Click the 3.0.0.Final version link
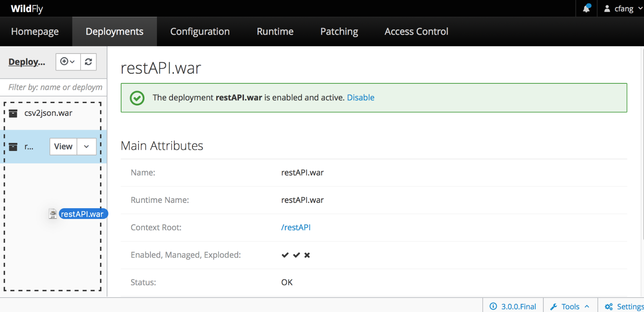 519,306
